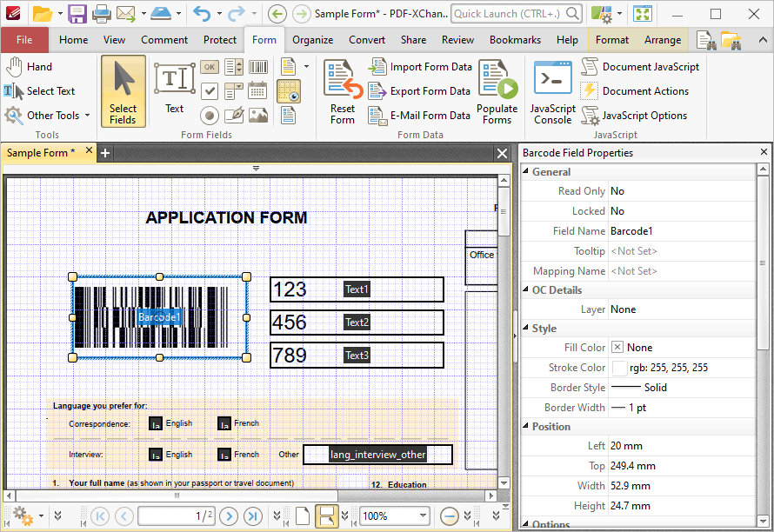Image resolution: width=774 pixels, height=532 pixels.
Task: Click the page number input field
Action: point(177,516)
